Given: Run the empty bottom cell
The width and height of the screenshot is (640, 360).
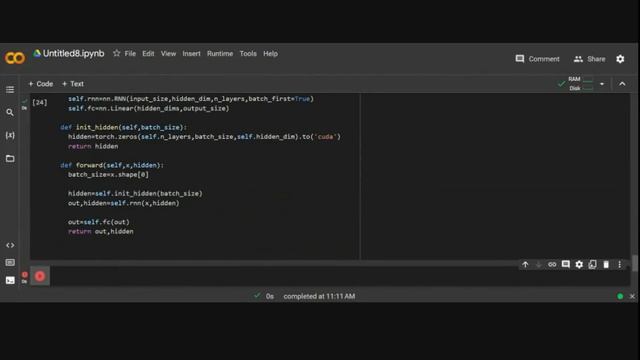Looking at the screenshot, I should tap(40, 276).
